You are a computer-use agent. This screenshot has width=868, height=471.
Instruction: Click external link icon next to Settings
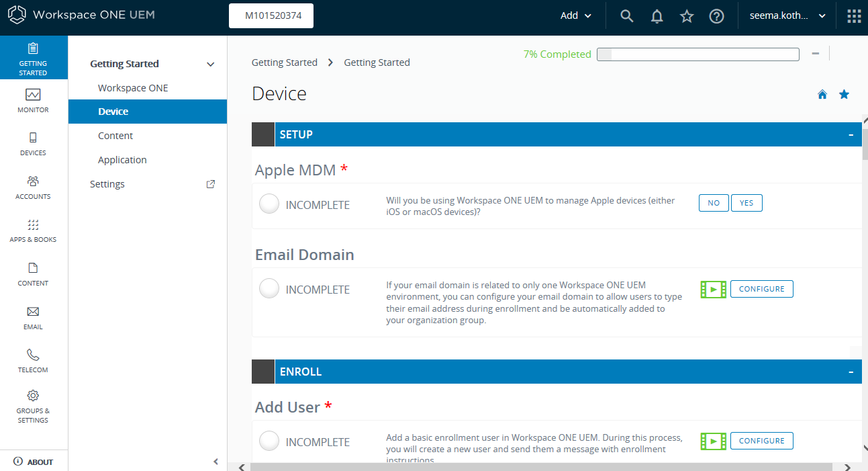pos(211,184)
